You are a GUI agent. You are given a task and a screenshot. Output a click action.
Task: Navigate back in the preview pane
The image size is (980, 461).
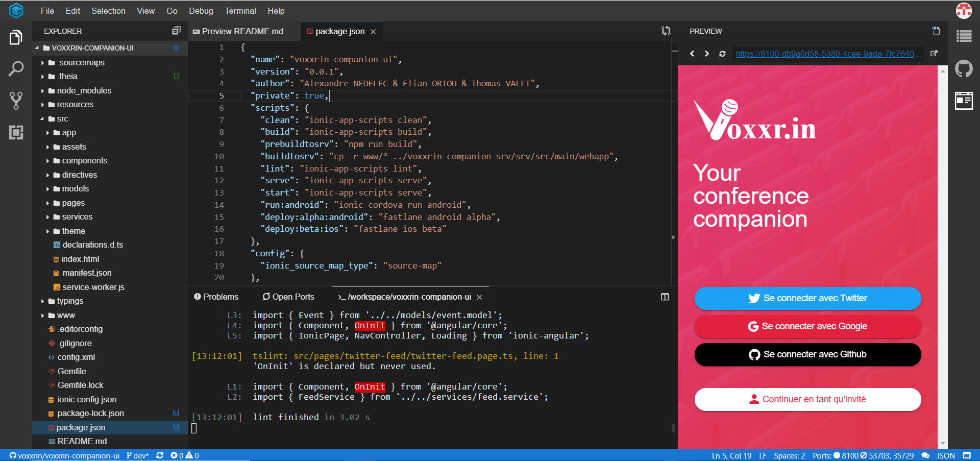point(692,53)
